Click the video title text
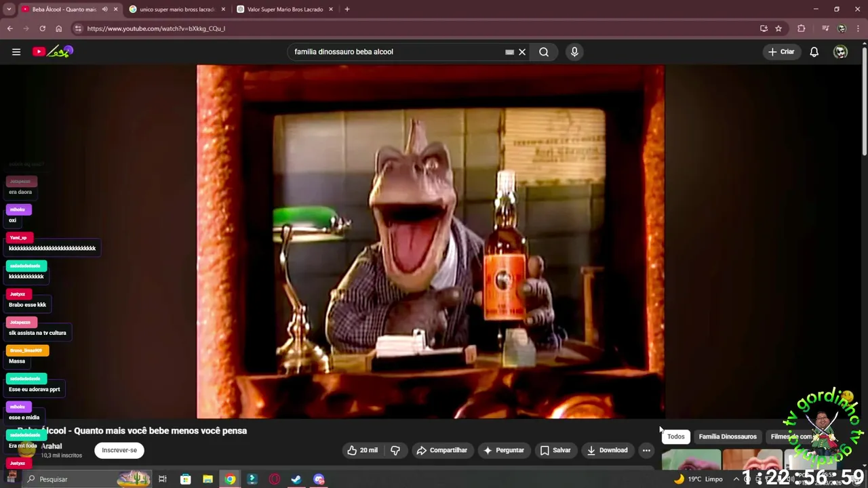 pos(132,430)
